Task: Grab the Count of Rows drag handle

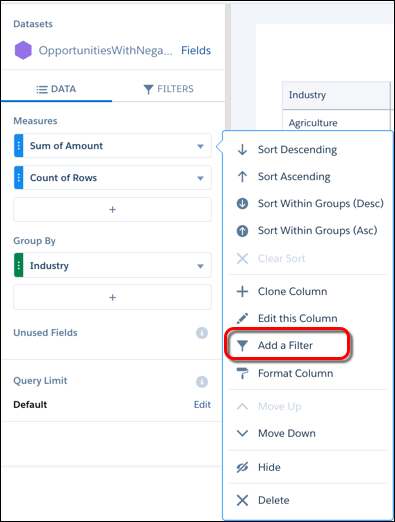Action: pyautogui.click(x=19, y=178)
